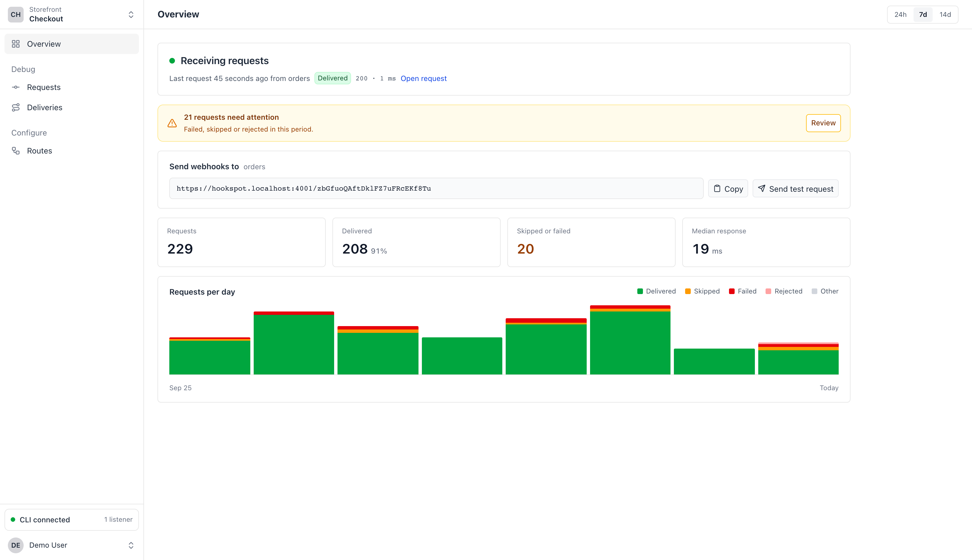Viewport: 972px width, 560px height.
Task: Click the '200 · 1 ms' response code text
Action: tap(375, 78)
